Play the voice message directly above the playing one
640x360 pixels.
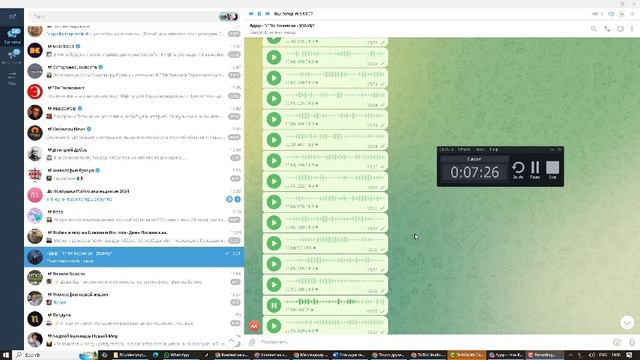point(273,284)
